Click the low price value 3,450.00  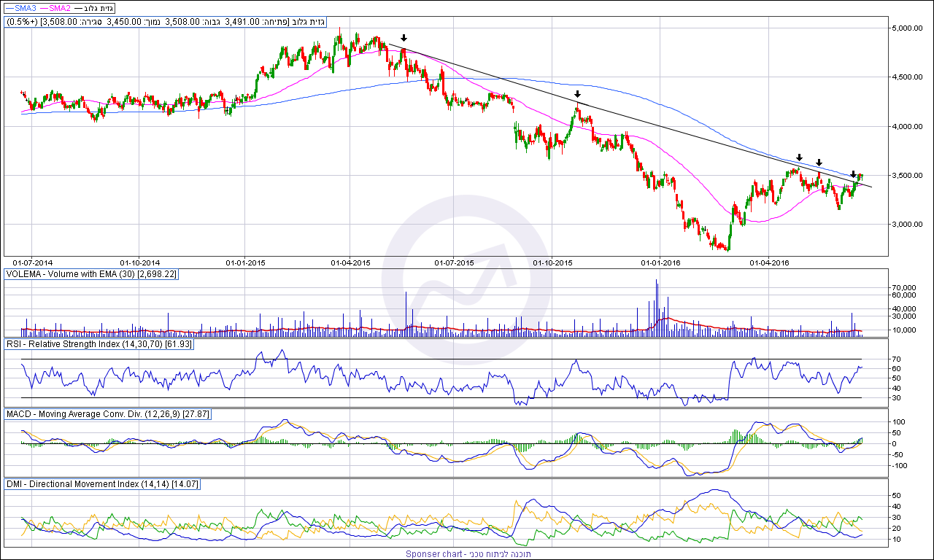pos(124,22)
